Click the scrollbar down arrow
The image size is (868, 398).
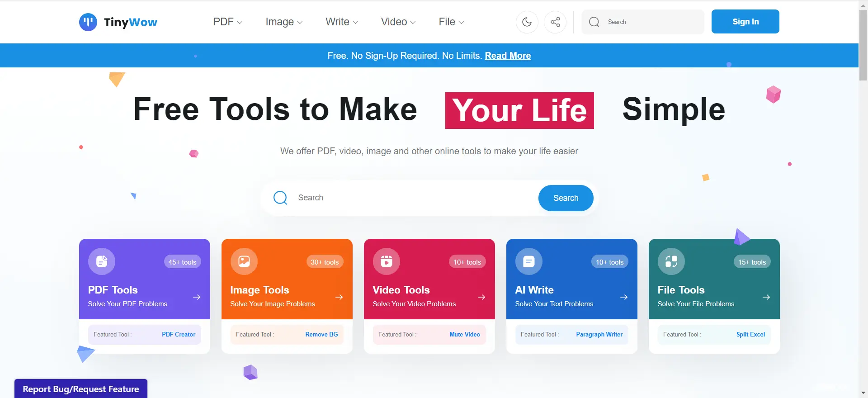863,393
